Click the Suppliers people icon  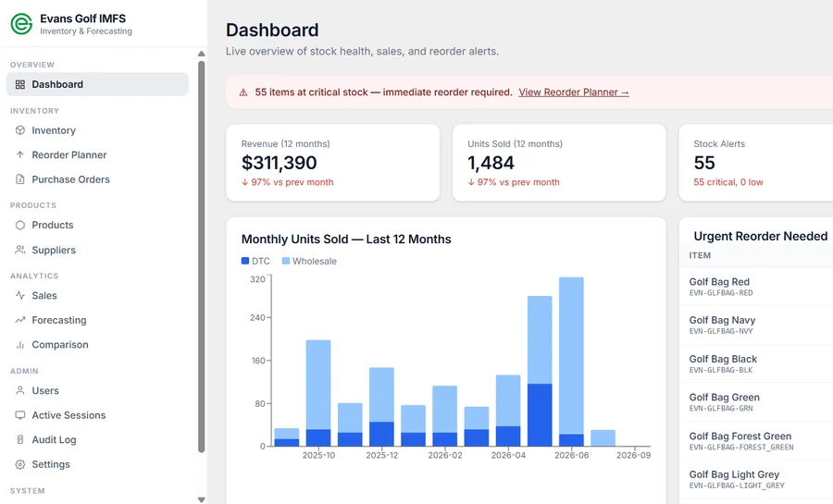click(20, 250)
